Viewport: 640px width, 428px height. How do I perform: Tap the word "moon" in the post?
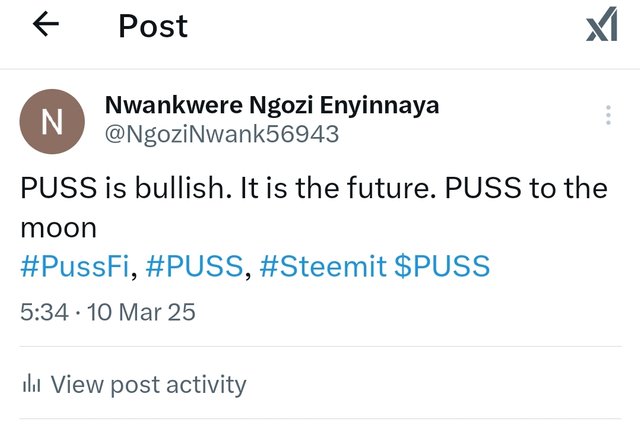pyautogui.click(x=50, y=228)
